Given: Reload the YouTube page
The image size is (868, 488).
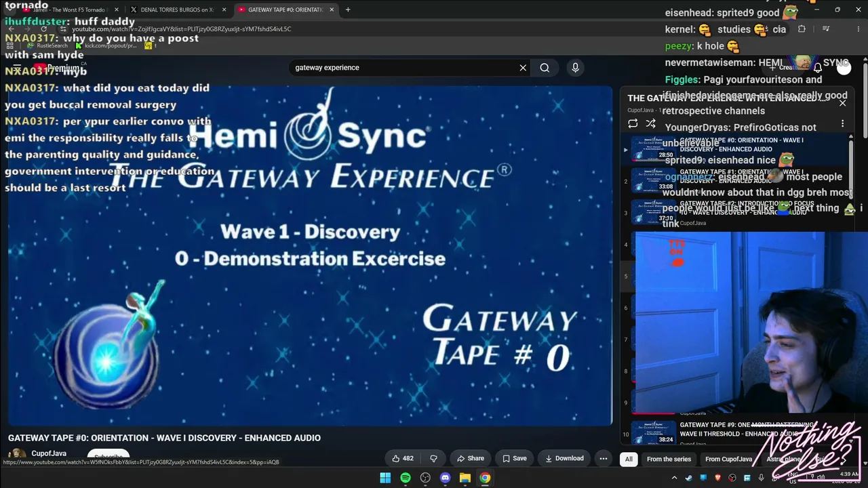Looking at the screenshot, I should click(x=44, y=29).
